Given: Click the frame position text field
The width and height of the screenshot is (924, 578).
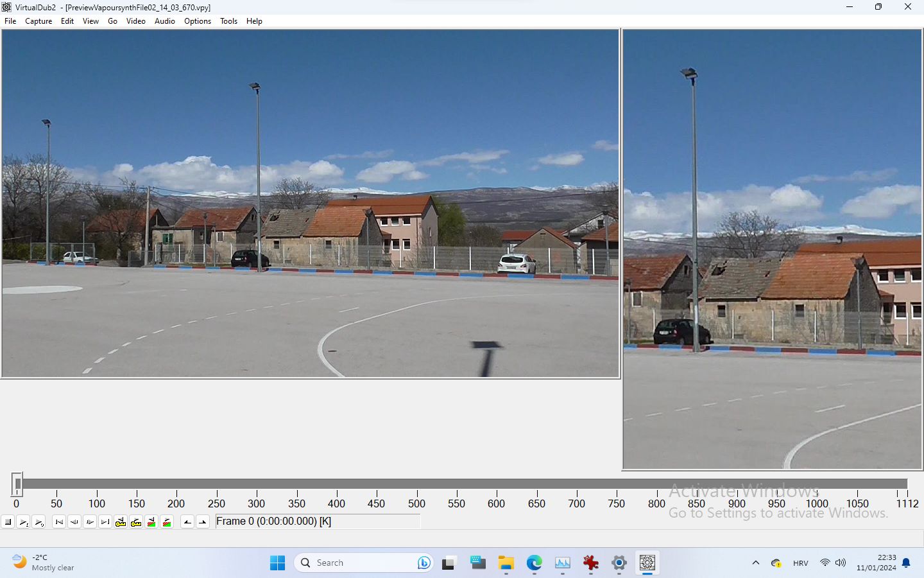Looking at the screenshot, I should (x=318, y=521).
